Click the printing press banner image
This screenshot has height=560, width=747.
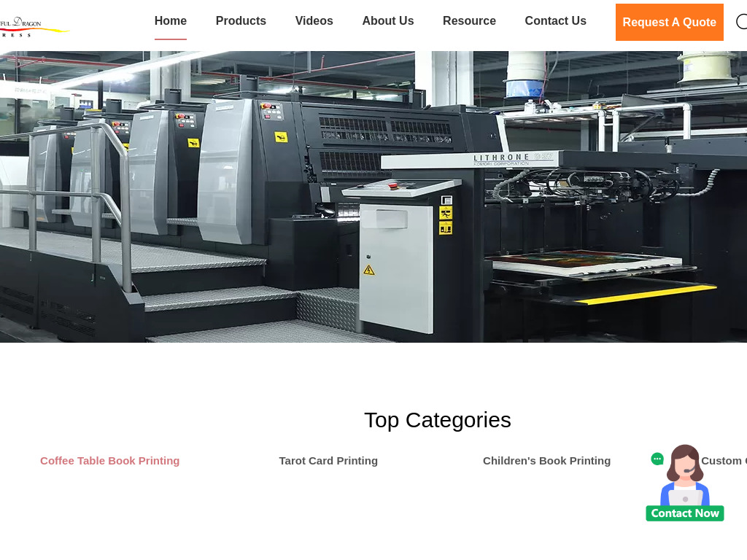373,197
